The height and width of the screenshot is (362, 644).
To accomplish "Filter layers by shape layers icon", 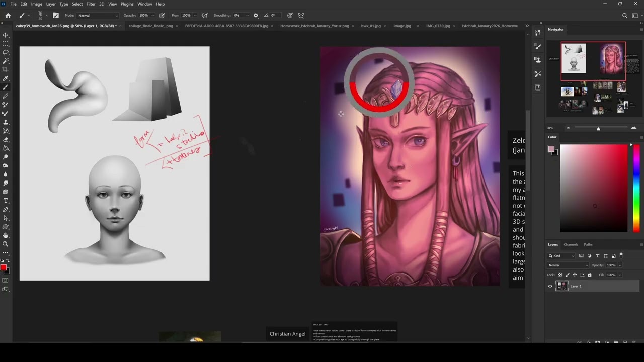I will tap(605, 256).
